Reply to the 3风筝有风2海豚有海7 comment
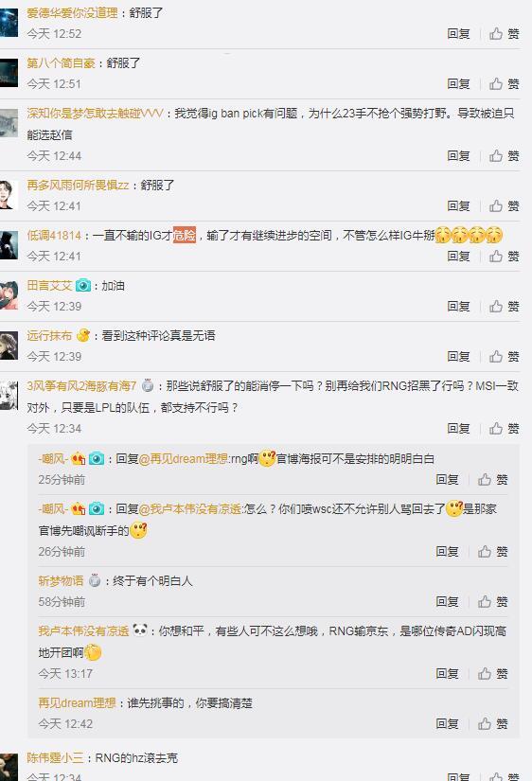The height and width of the screenshot is (781, 532). tap(458, 428)
